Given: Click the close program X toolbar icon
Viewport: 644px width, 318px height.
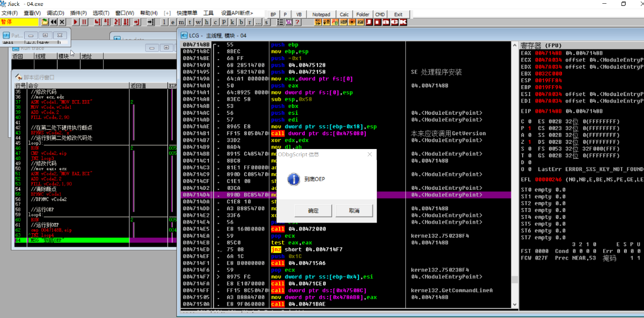Looking at the screenshot, I should [x=62, y=22].
